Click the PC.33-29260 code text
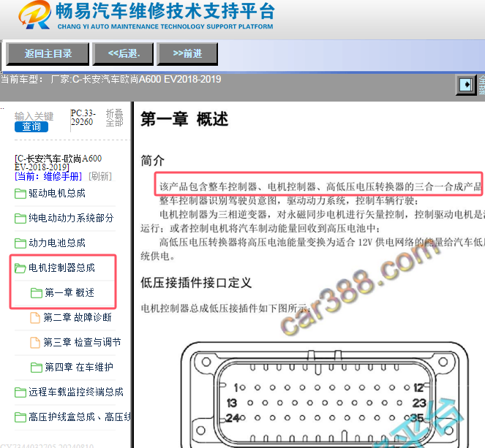 coord(83,118)
